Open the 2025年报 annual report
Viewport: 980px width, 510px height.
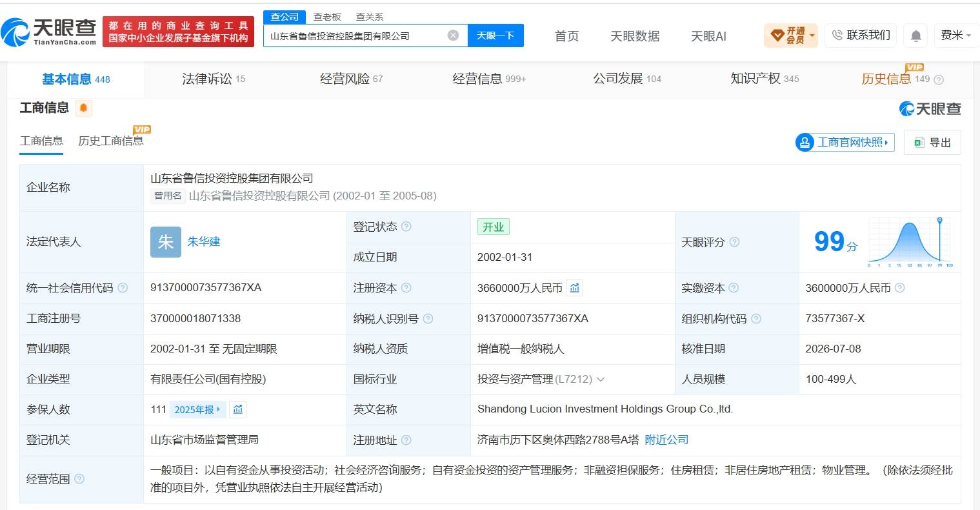click(197, 409)
